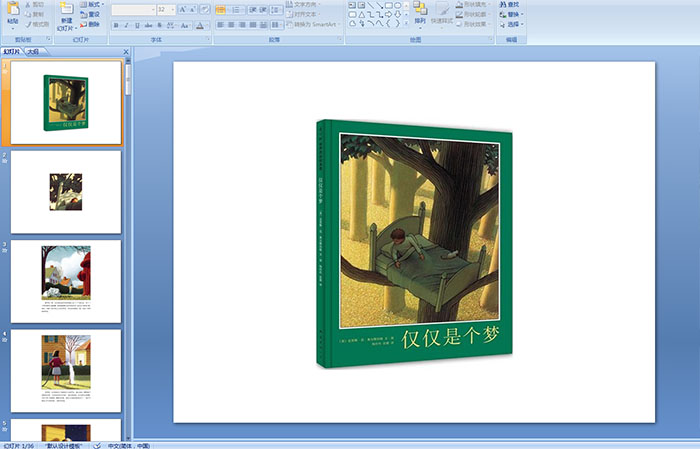Toggle the bulleted list button
The height and width of the screenshot is (449, 700).
pos(221,10)
